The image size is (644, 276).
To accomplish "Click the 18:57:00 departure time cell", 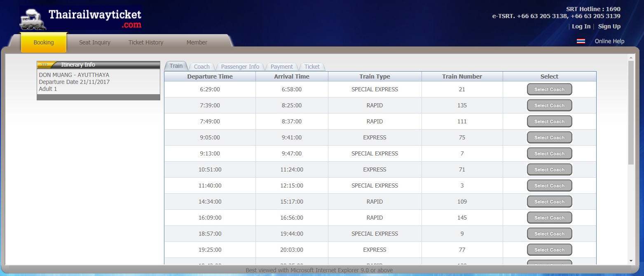I will click(210, 234).
